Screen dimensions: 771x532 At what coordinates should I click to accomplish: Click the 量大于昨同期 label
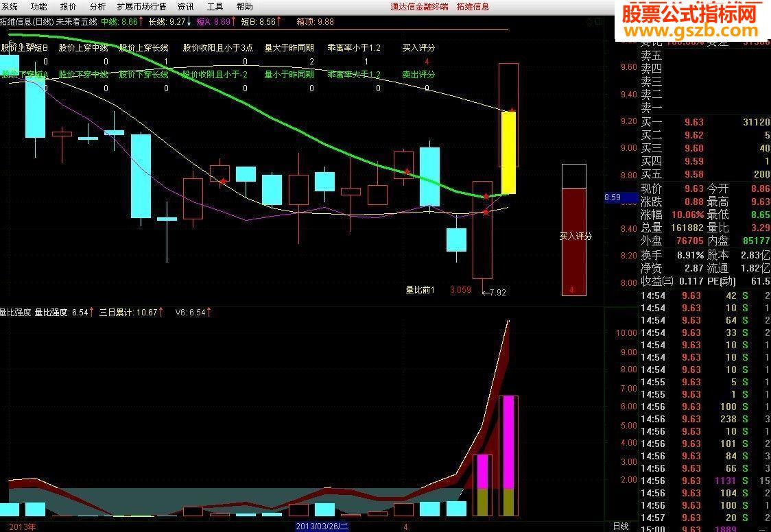(289, 48)
